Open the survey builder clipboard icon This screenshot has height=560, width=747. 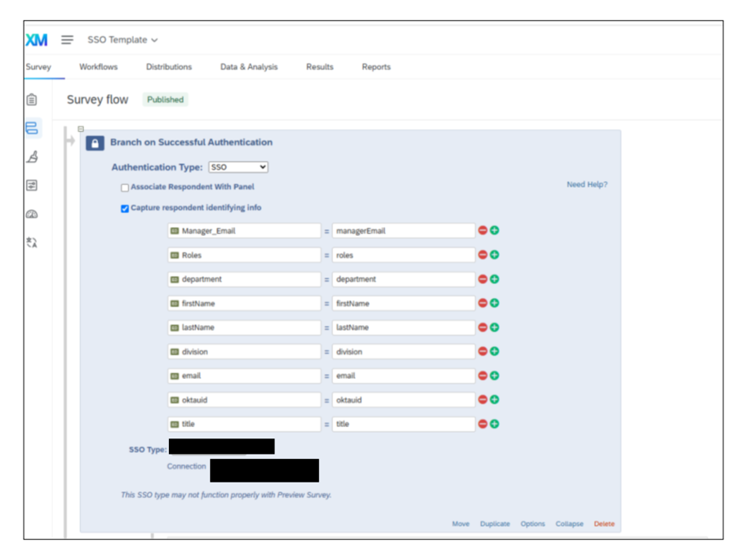tap(32, 100)
